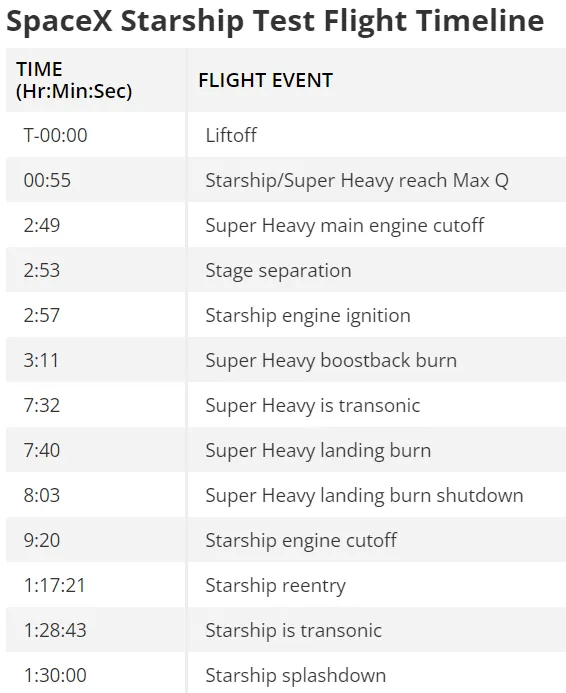
Task: Select the Starship/Super Heavy reach Max Q row
Action: click(x=286, y=180)
